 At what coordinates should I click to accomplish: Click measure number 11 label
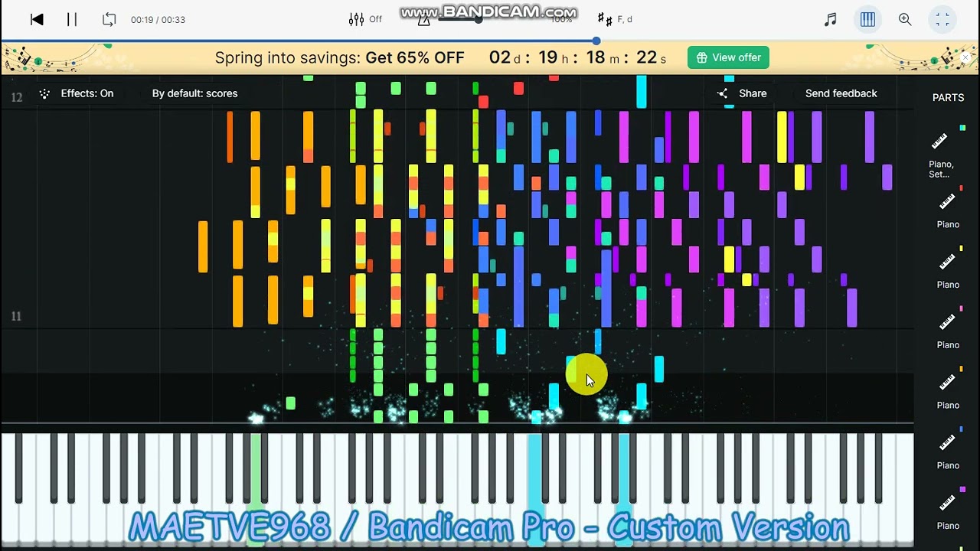coord(15,316)
